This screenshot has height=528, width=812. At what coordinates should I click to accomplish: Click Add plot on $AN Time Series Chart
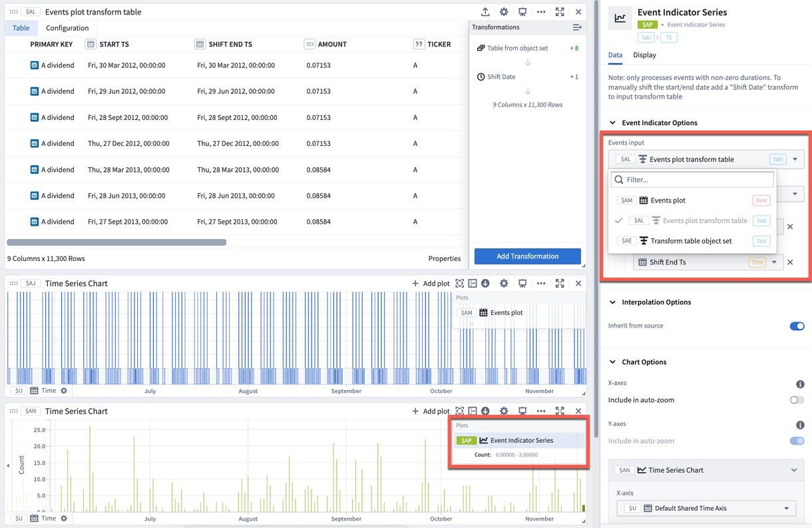coord(431,411)
